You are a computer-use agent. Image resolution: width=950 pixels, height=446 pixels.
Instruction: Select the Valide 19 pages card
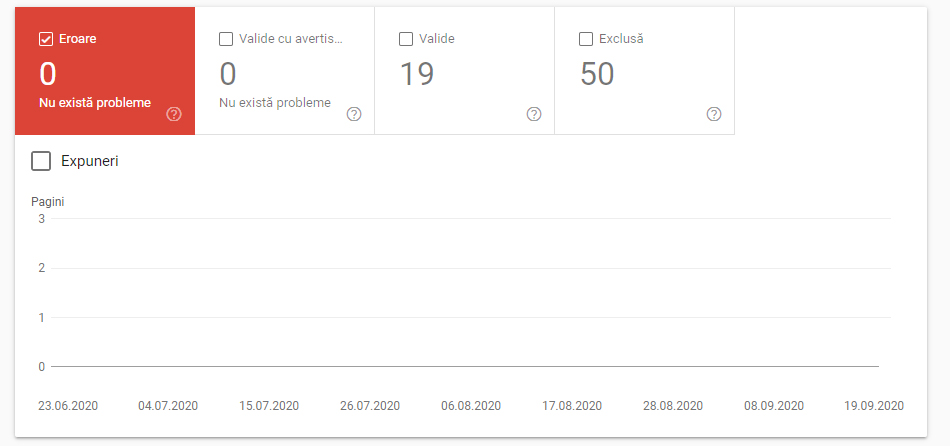tap(464, 75)
